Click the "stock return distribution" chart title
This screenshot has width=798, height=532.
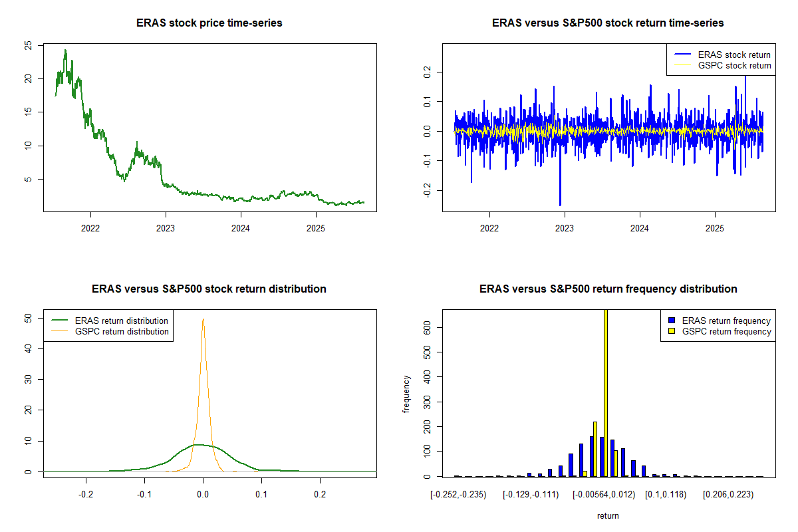209,289
